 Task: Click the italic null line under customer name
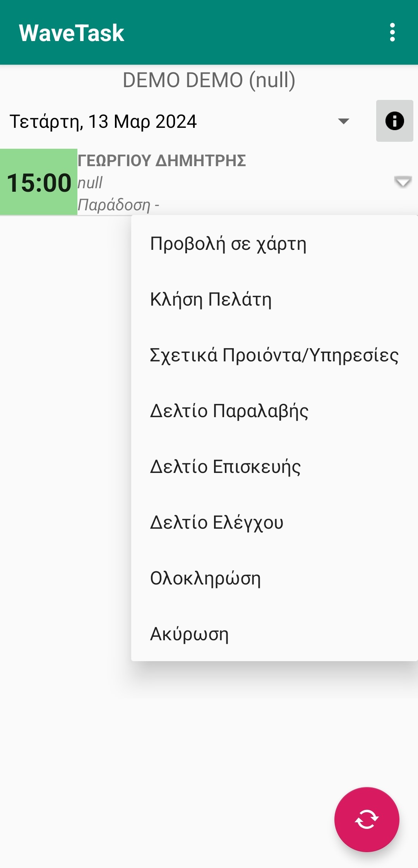click(90, 183)
